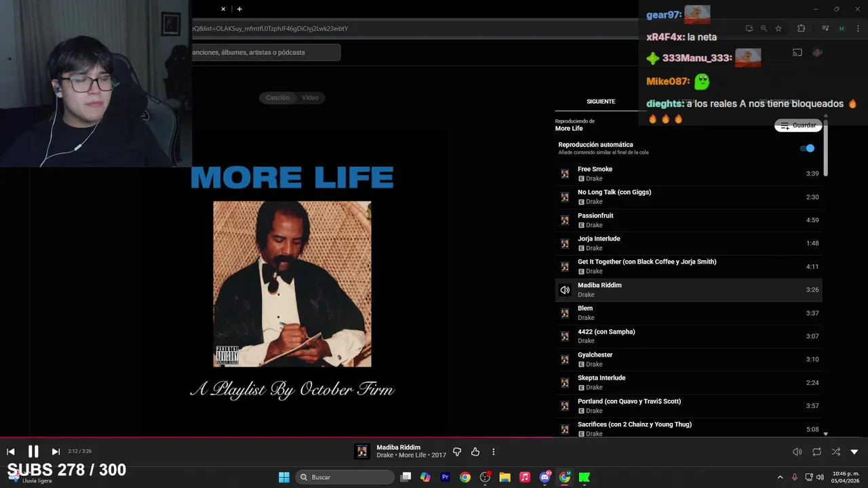Open the browser profile M avatar

point(842,28)
